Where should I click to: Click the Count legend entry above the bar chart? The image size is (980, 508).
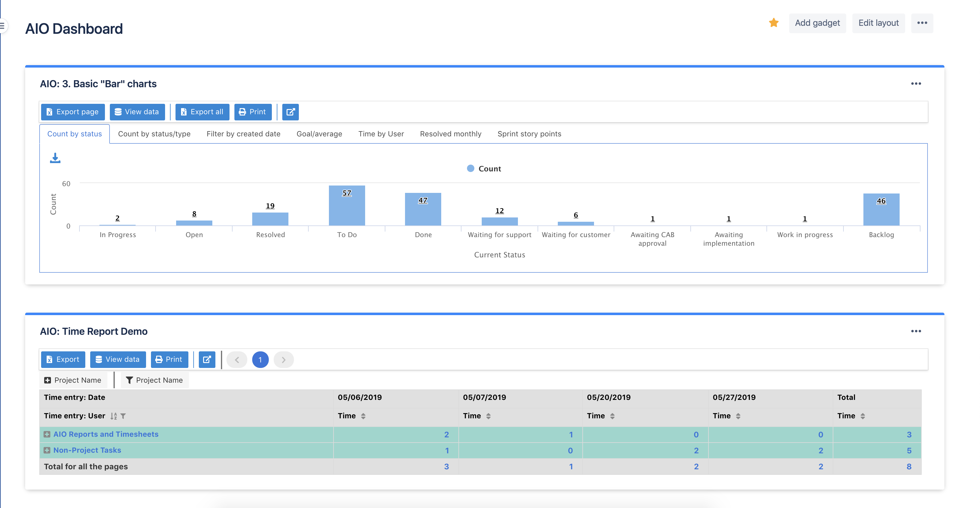coord(484,168)
